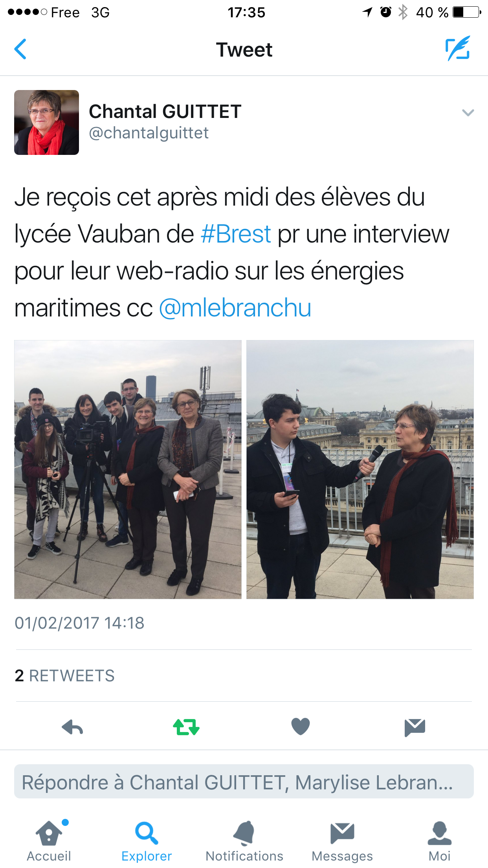
Task: Open the interview photo on the right
Action: click(360, 469)
